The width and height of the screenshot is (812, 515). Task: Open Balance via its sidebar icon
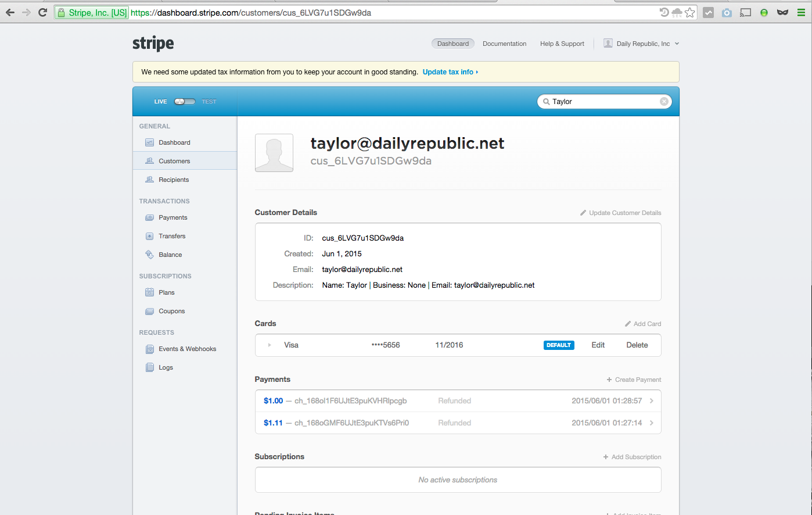(x=149, y=255)
